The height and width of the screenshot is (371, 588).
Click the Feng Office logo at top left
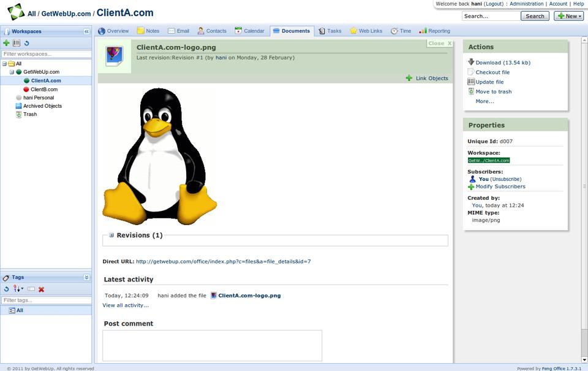coord(16,12)
